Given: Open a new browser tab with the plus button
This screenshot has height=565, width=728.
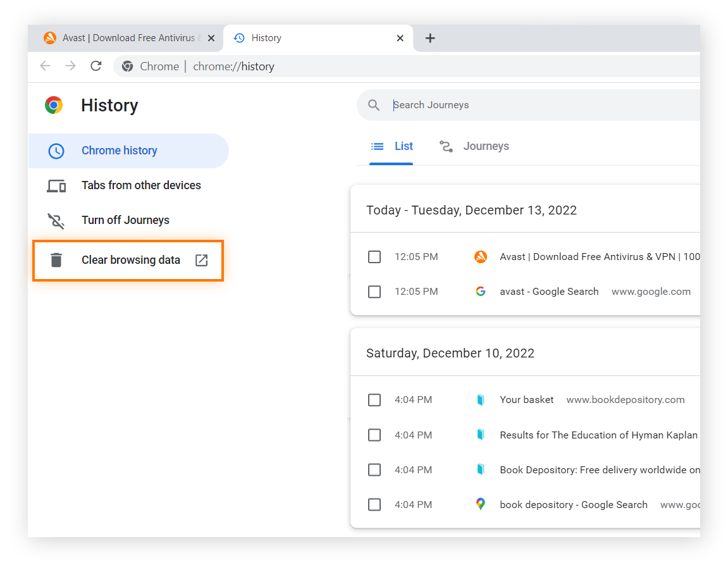Looking at the screenshot, I should (x=430, y=38).
